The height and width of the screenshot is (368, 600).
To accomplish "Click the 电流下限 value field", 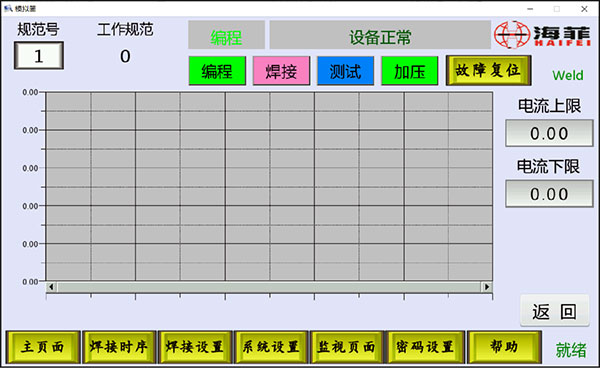I will (549, 194).
